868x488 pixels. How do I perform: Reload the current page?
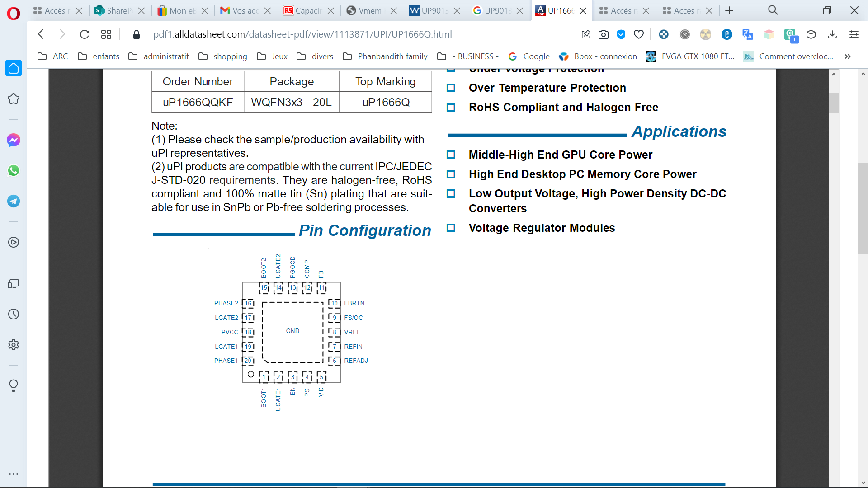tap(84, 34)
